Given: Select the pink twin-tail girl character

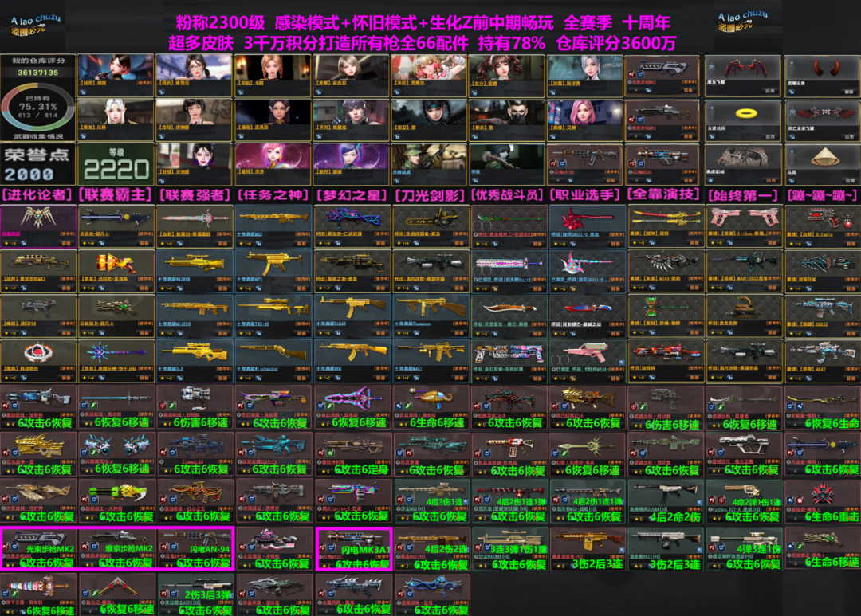Looking at the screenshot, I should pos(273,165).
